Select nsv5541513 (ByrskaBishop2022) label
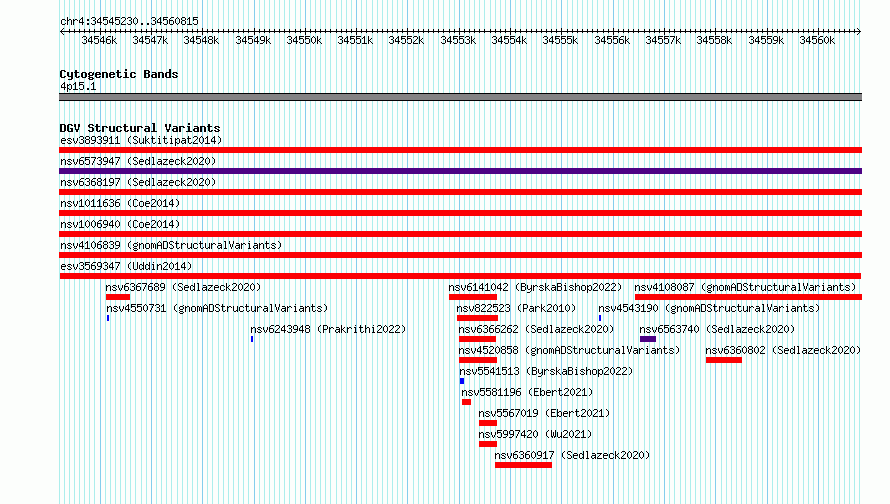The image size is (890, 504). (x=546, y=371)
